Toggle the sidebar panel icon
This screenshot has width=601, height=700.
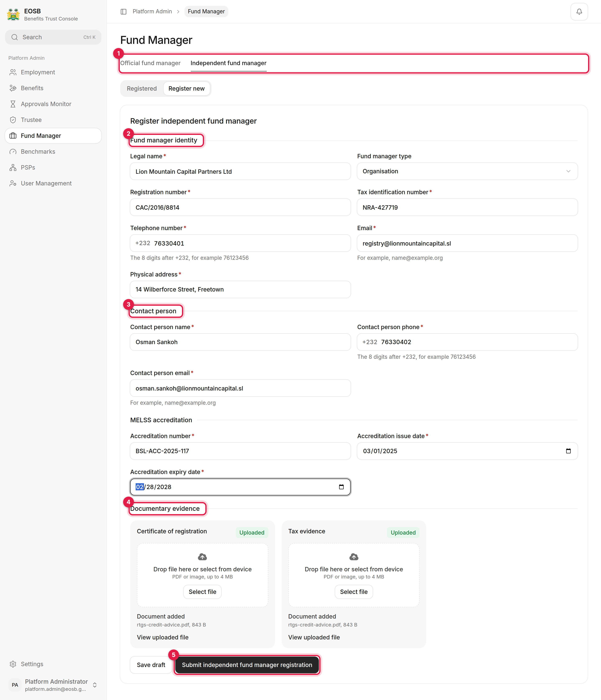click(124, 11)
